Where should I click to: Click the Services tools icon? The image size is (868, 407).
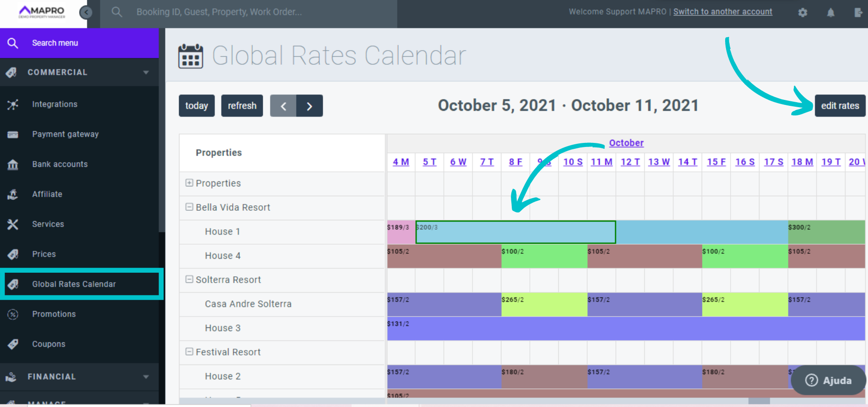click(x=13, y=224)
